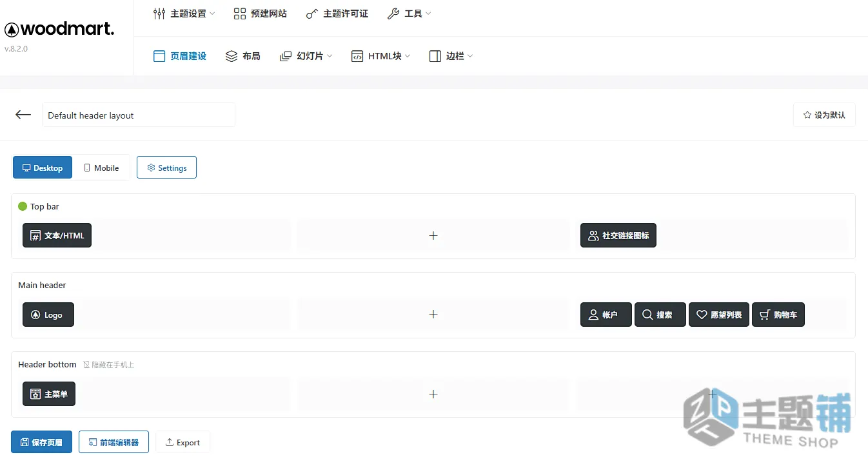Click the 主题设置 sliders icon
Screen dimensions: 868x466
click(x=159, y=14)
